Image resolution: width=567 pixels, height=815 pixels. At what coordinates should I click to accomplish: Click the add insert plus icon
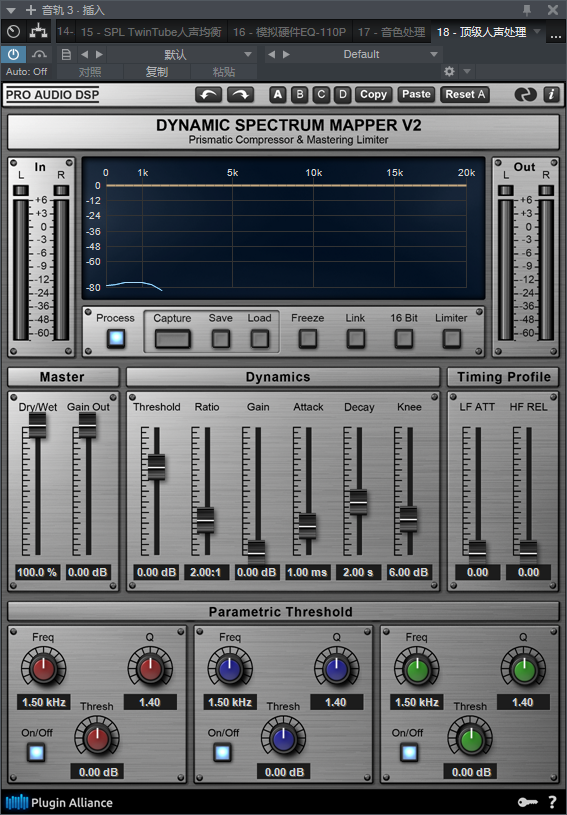click(31, 10)
